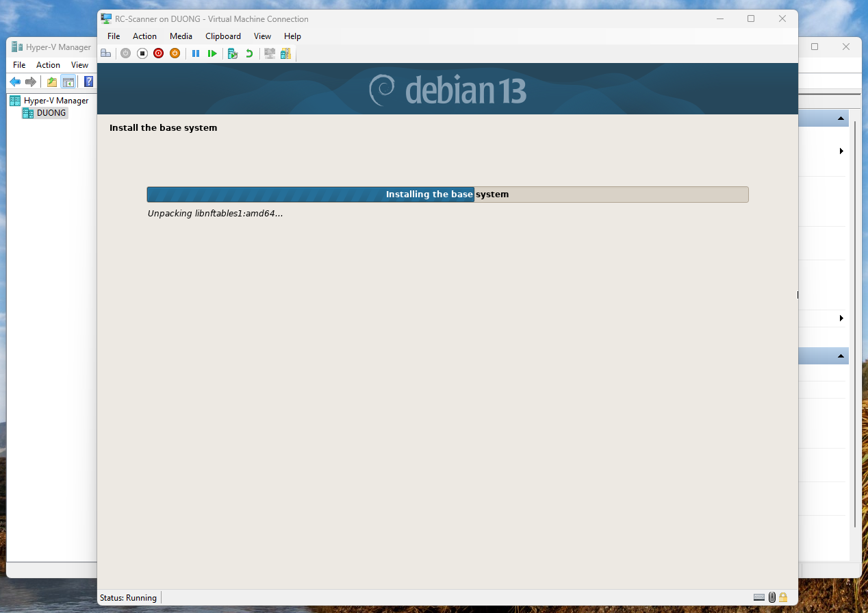Open View menu in Hyper-V Manager window
This screenshot has height=613, width=868.
click(x=79, y=65)
